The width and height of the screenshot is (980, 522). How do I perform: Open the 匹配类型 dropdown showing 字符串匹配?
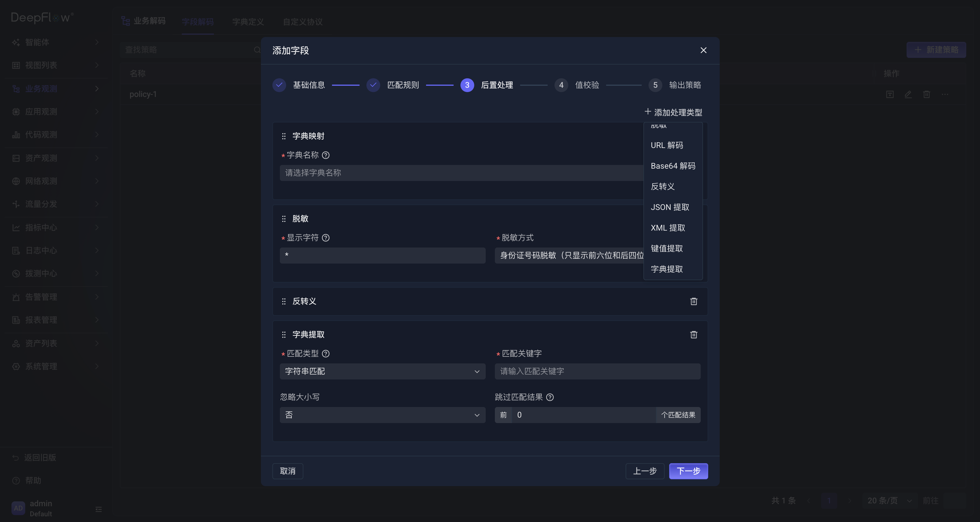[x=382, y=371]
